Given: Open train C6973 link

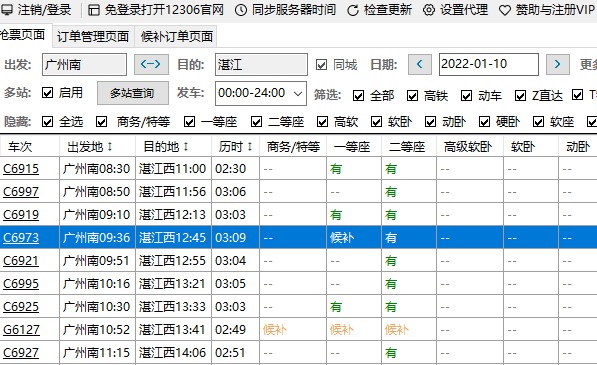Looking at the screenshot, I should click(x=21, y=238).
